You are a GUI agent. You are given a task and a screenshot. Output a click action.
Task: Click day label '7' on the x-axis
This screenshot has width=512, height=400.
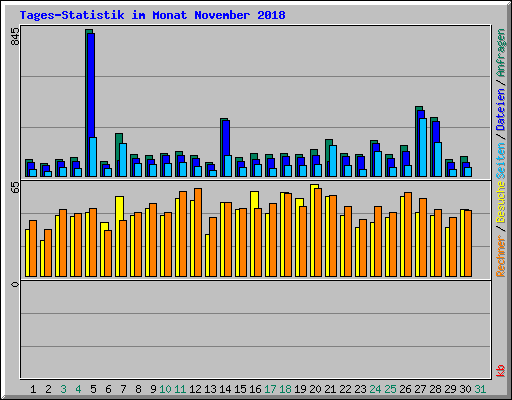[123, 389]
